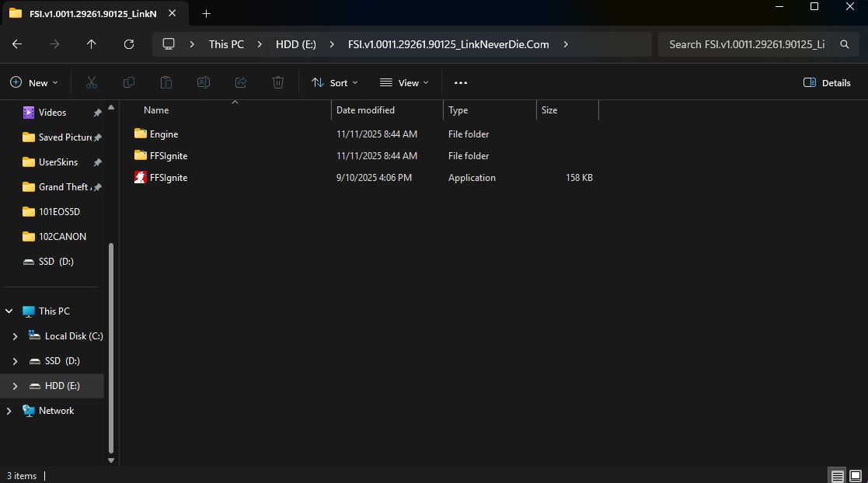Open the View dropdown

coord(403,82)
